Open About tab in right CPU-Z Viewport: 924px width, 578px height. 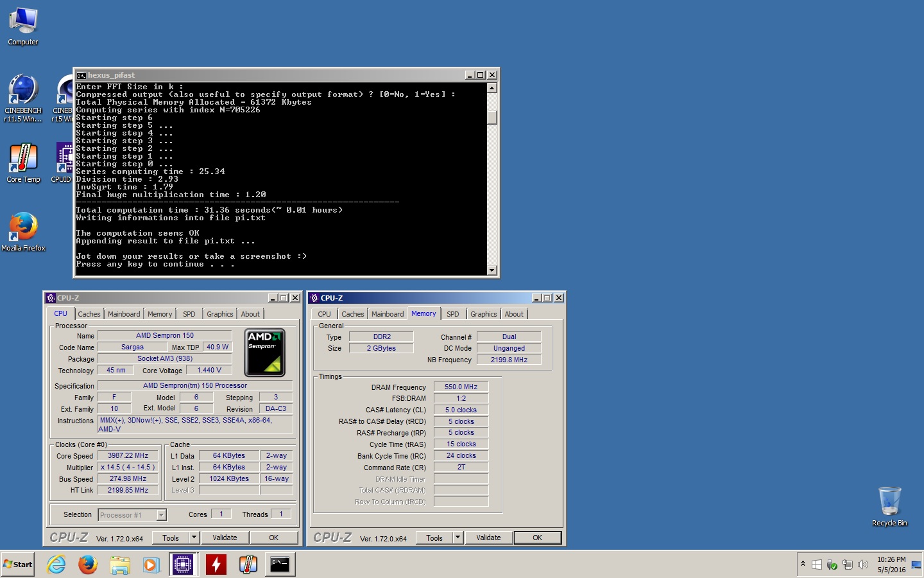click(x=515, y=314)
